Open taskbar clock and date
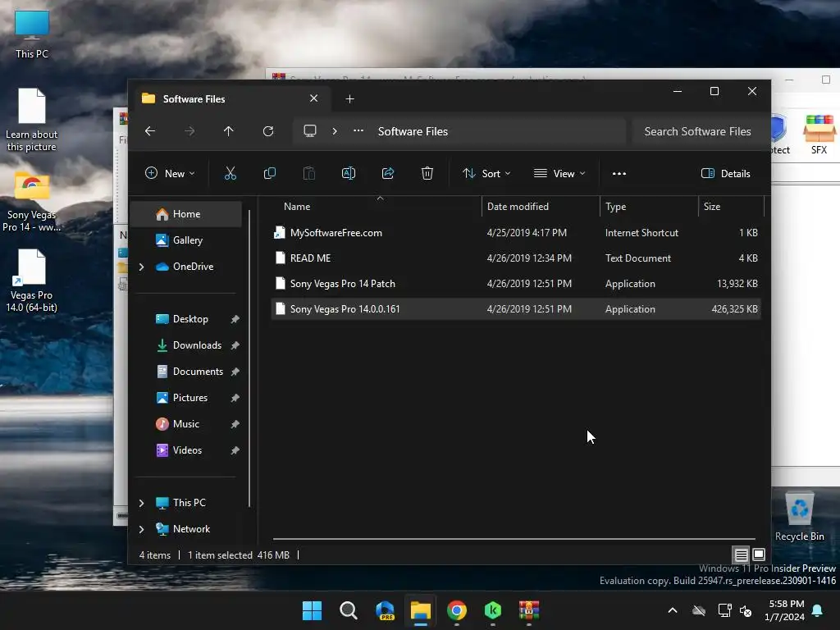The height and width of the screenshot is (630, 840). (785, 610)
